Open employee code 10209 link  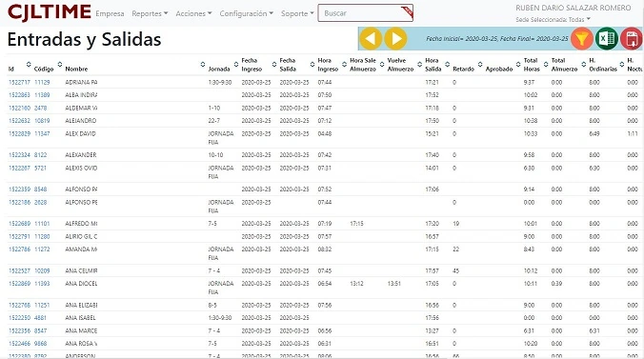(x=42, y=271)
